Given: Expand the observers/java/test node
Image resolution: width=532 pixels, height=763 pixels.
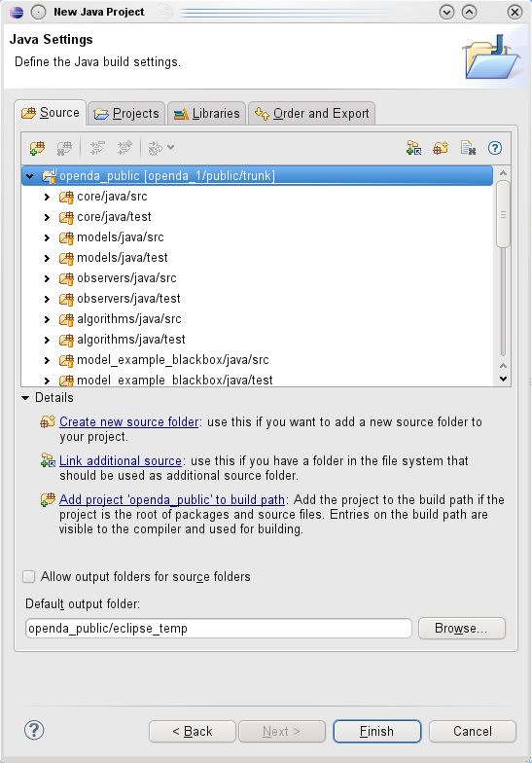Looking at the screenshot, I should coord(47,299).
